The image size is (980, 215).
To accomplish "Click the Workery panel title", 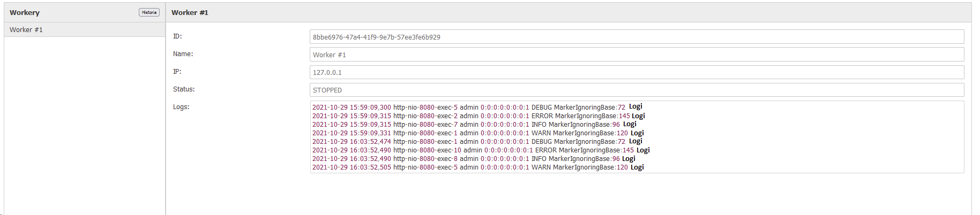I will (x=25, y=12).
